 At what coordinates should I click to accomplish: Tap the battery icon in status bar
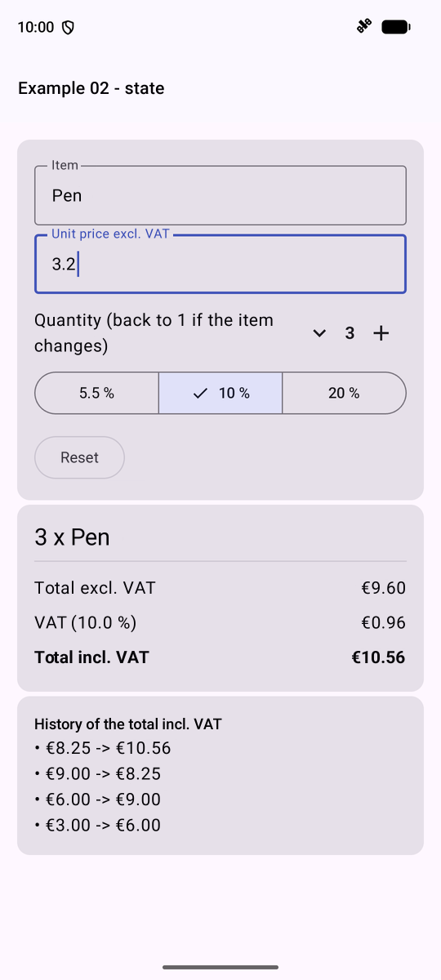(396, 27)
